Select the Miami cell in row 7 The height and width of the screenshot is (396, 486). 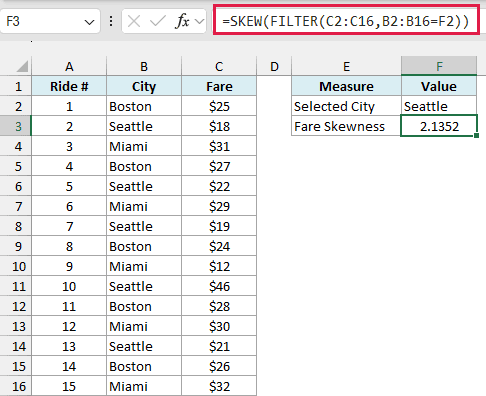tap(144, 206)
